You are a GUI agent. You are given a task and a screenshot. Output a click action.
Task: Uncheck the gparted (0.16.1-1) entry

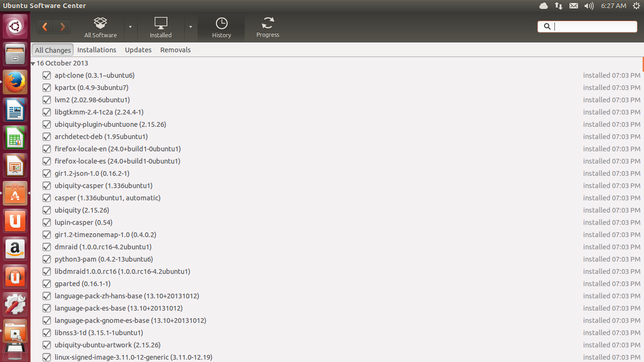coord(47,284)
